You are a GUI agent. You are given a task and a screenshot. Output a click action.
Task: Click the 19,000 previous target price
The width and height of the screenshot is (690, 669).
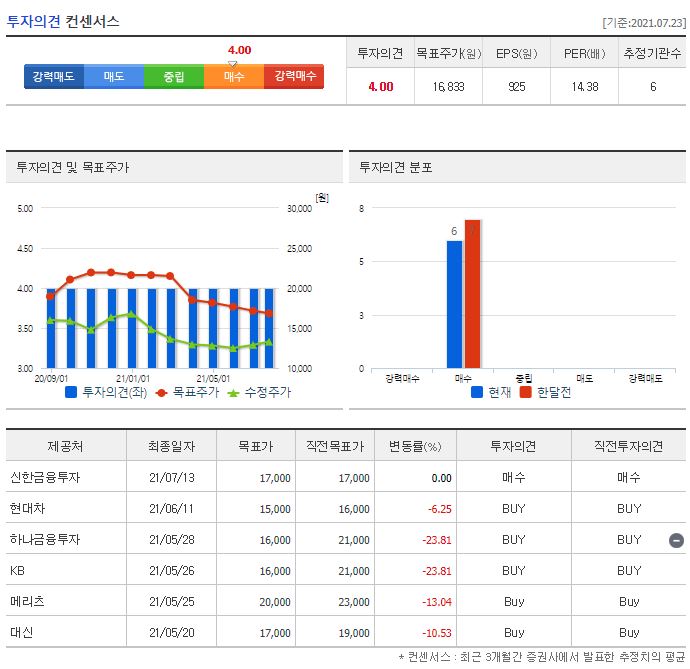click(x=354, y=633)
